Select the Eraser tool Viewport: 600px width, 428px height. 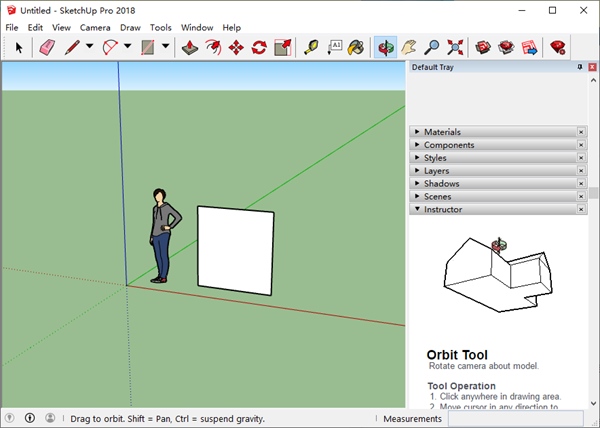(47, 48)
